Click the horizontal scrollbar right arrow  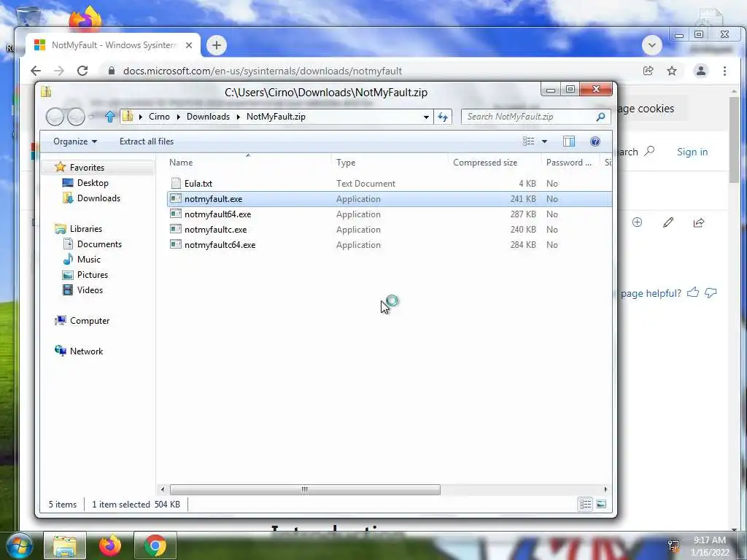click(605, 489)
